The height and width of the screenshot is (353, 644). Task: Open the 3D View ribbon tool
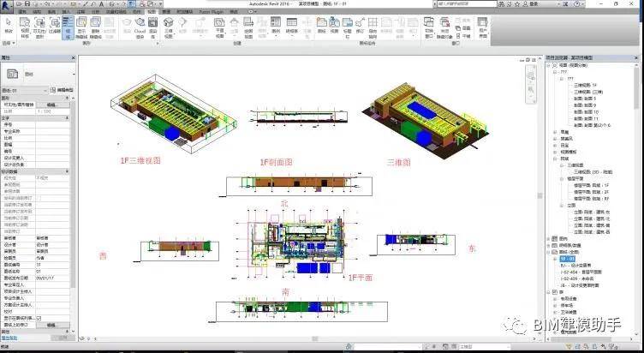[169, 27]
